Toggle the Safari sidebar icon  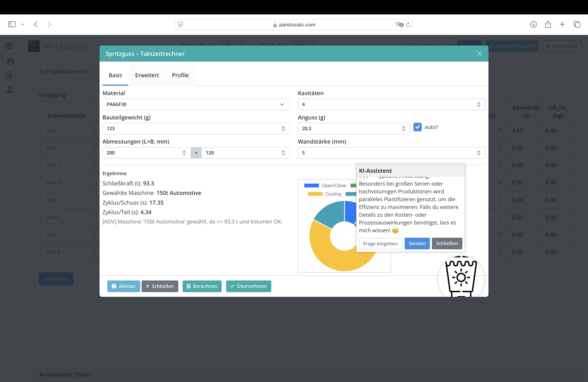(x=12, y=24)
